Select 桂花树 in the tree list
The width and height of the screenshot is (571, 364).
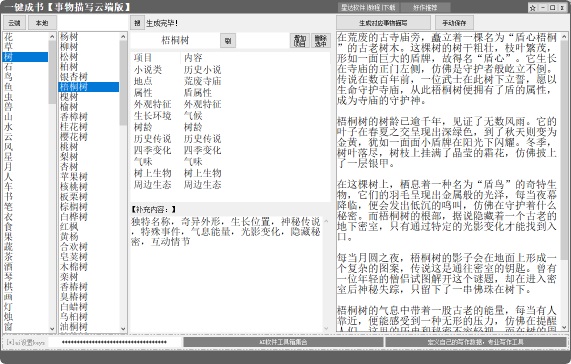[89, 127]
